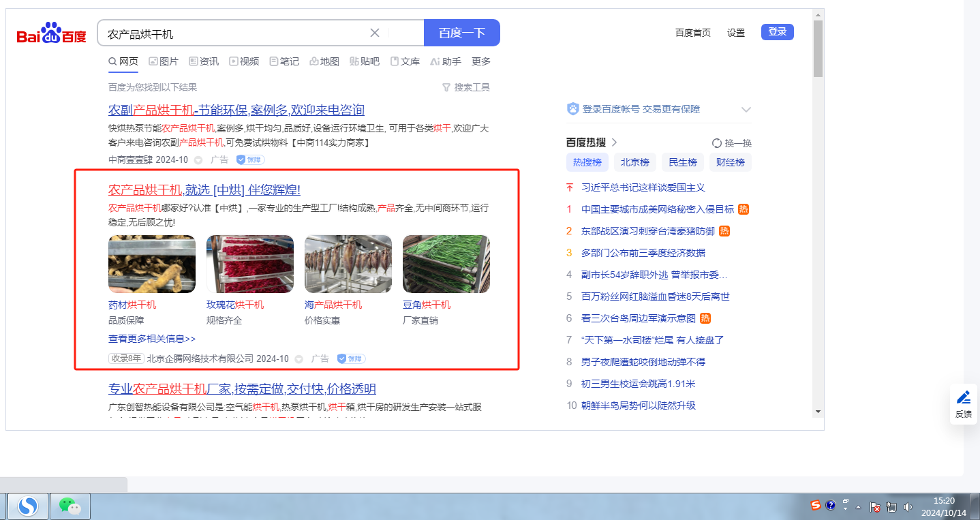Open hot search 朝鲜半岛局势何以陡然升级
Image resolution: width=980 pixels, height=520 pixels.
pyautogui.click(x=639, y=406)
